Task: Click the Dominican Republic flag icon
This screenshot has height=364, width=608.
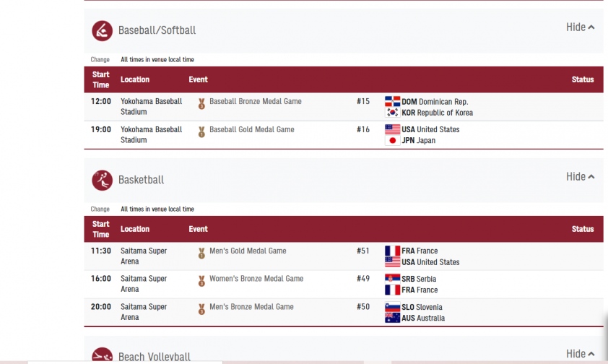Action: click(x=392, y=102)
